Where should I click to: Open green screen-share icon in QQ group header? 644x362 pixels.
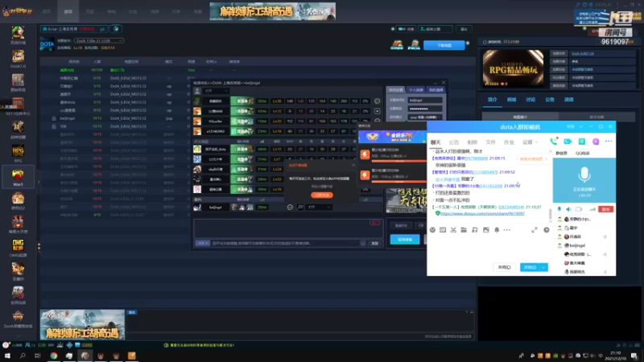tap(581, 142)
